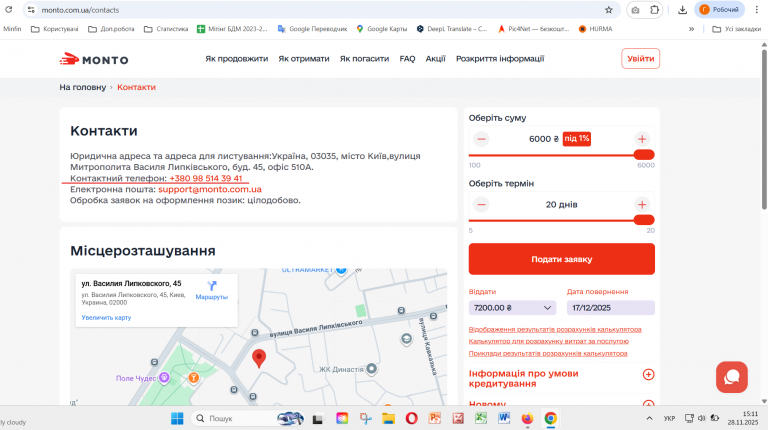Open HURMA bookmark
The height and width of the screenshot is (430, 768).
click(x=596, y=29)
